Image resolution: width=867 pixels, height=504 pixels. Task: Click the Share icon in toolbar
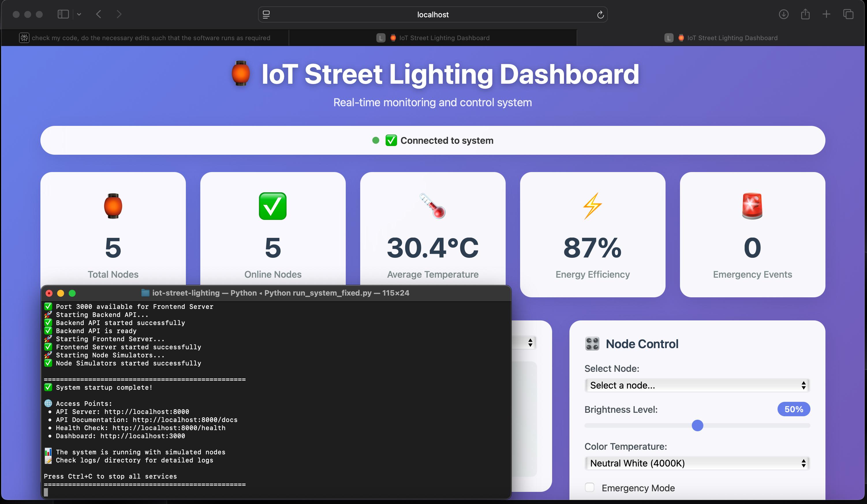(x=805, y=14)
